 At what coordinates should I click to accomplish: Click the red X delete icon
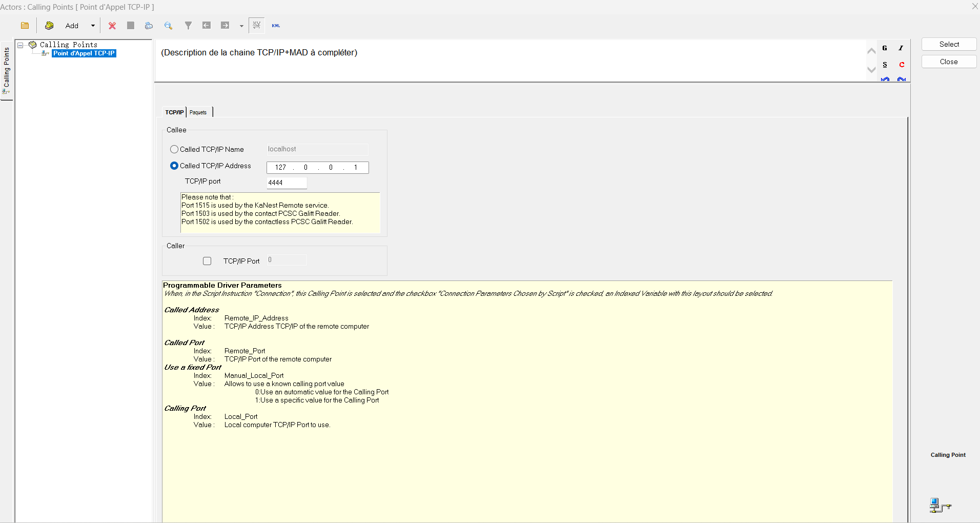point(112,26)
